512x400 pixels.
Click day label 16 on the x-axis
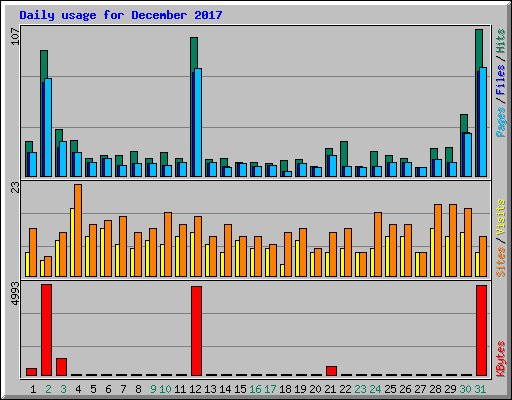[255, 389]
